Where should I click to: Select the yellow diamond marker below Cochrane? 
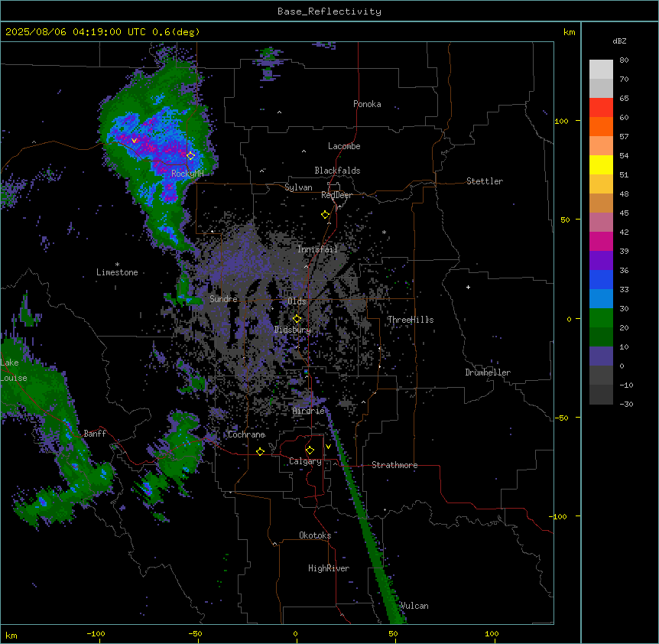260,451
